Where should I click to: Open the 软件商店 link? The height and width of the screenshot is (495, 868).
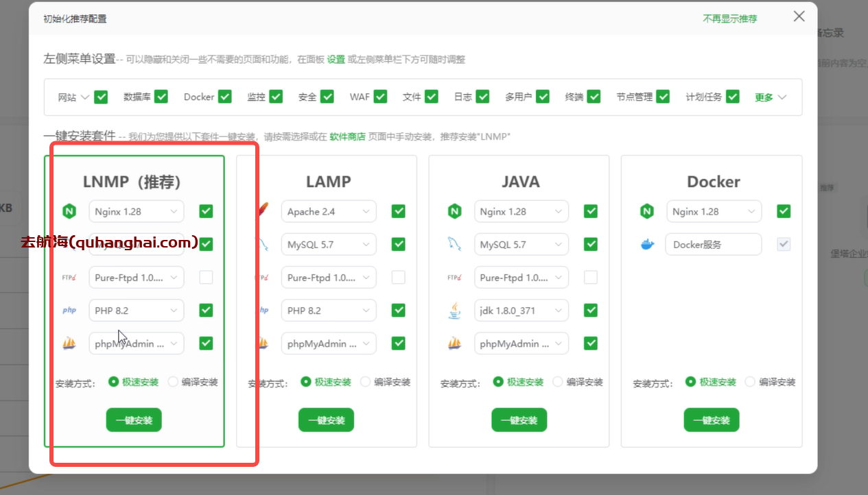tap(347, 136)
